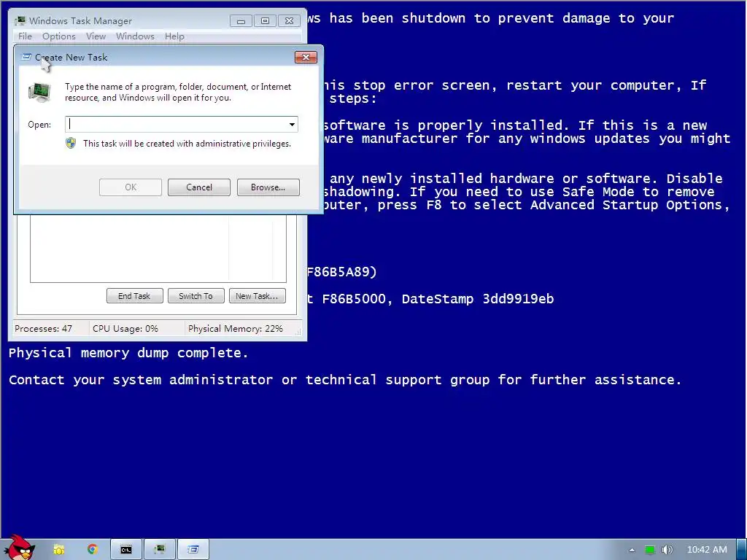Close the Create New Task dialog
747x560 pixels.
[306, 57]
